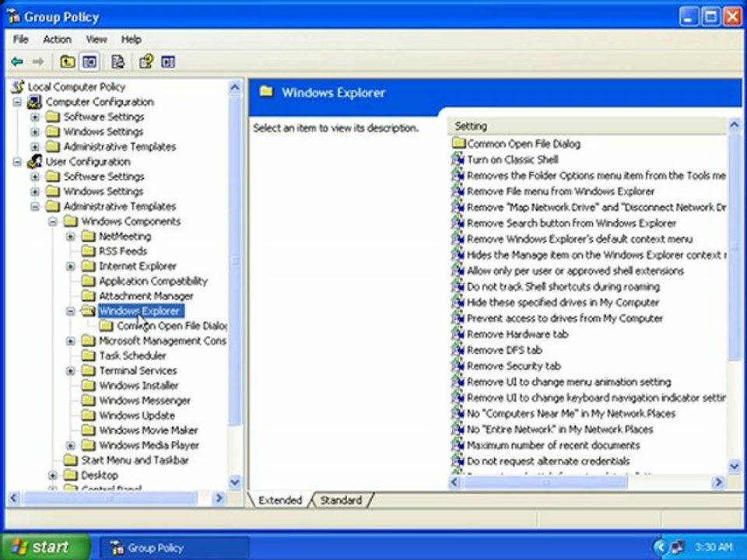The image size is (747, 560).
Task: Click Group Policy title bar icon
Action: [x=13, y=16]
